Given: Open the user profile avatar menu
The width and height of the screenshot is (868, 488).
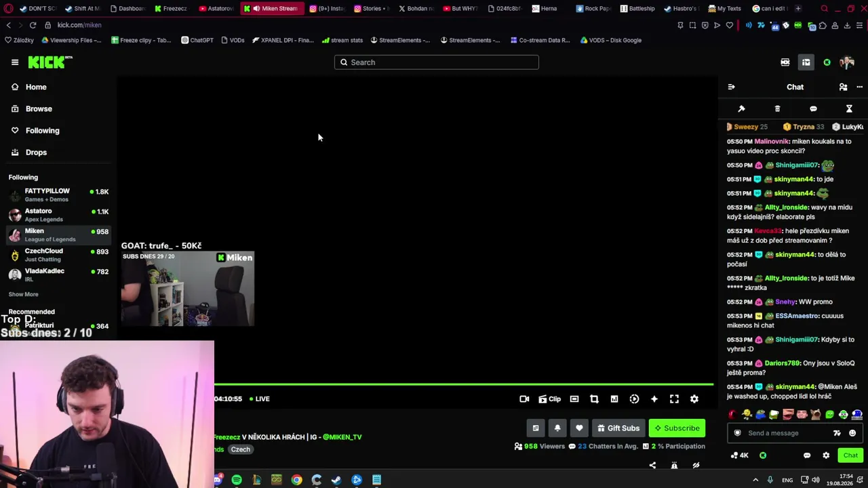Looking at the screenshot, I should click(x=847, y=62).
